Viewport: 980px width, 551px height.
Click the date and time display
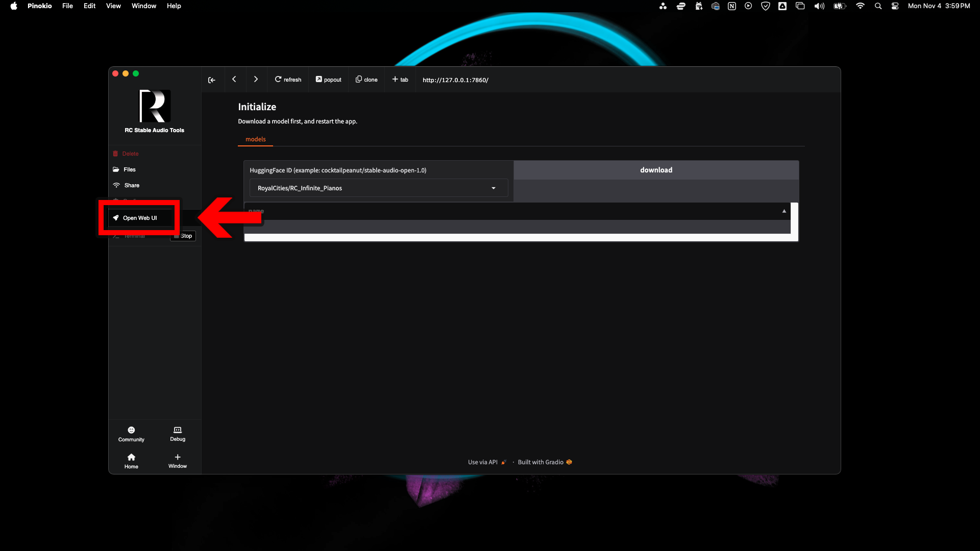[939, 6]
